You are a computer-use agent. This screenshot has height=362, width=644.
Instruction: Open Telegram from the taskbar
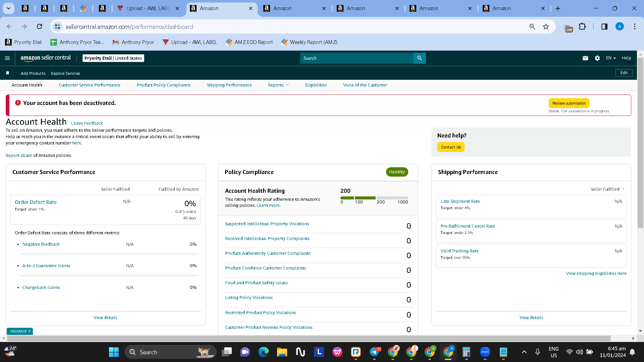point(374,352)
